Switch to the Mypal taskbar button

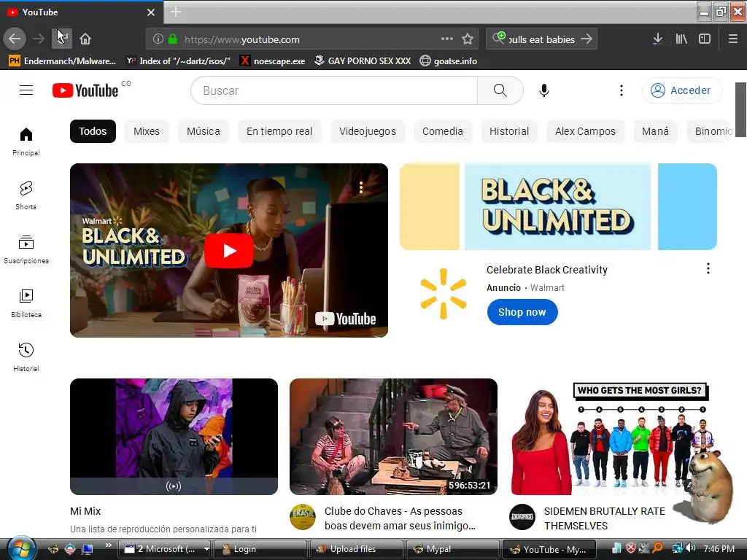[x=452, y=549]
